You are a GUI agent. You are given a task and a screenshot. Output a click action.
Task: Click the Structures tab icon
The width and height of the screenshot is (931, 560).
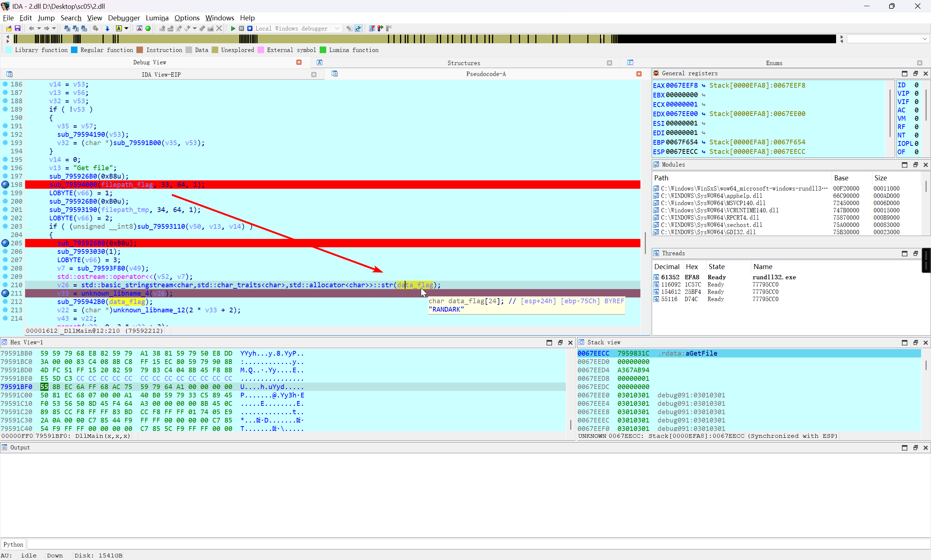[x=320, y=63]
